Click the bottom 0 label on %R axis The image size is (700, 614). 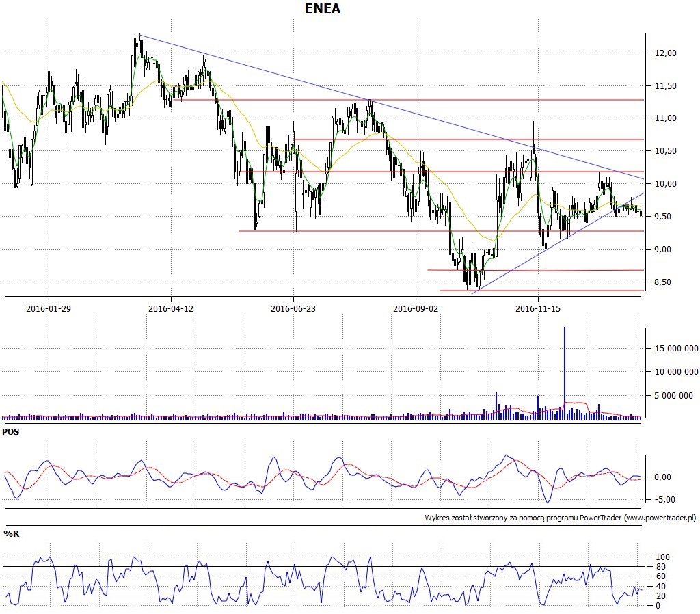[658, 606]
